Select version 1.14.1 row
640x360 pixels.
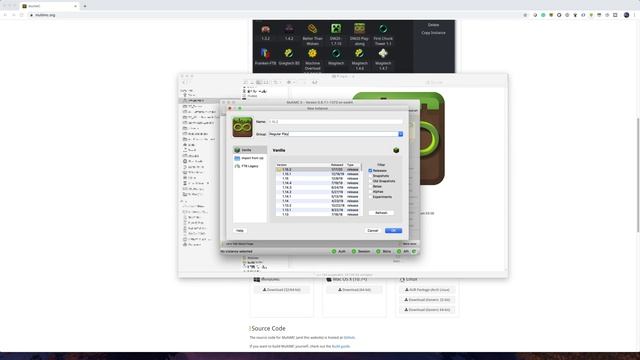click(x=318, y=196)
